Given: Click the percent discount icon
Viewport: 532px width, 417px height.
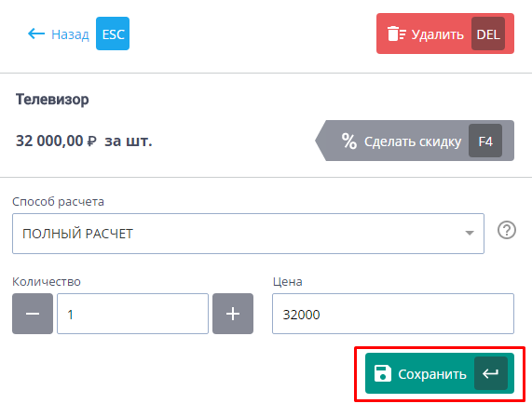Looking at the screenshot, I should click(x=349, y=141).
